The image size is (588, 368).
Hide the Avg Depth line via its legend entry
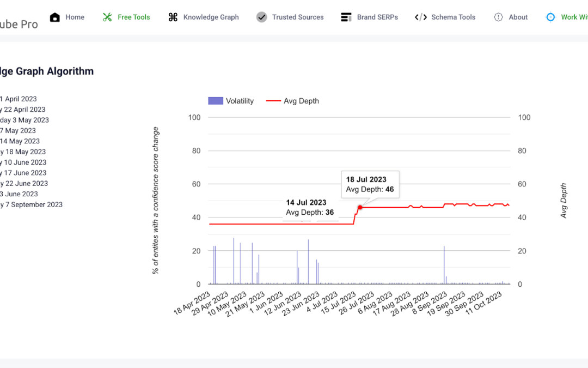click(292, 100)
